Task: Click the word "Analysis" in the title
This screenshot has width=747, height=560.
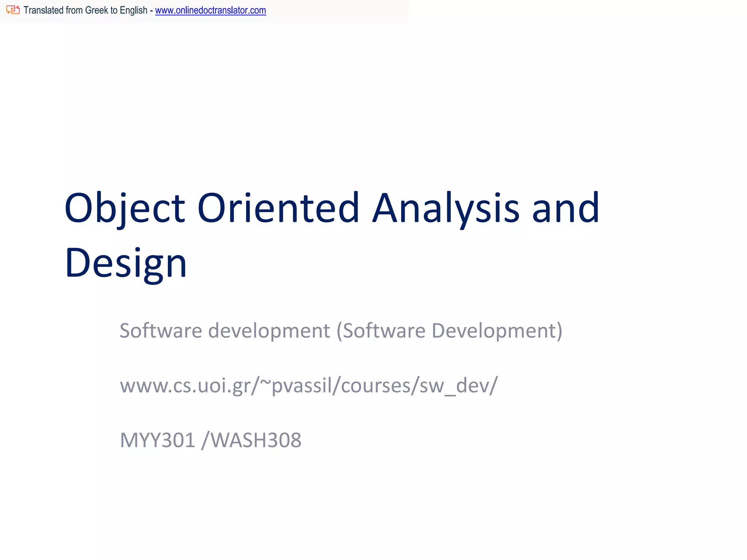Action: [x=446, y=209]
